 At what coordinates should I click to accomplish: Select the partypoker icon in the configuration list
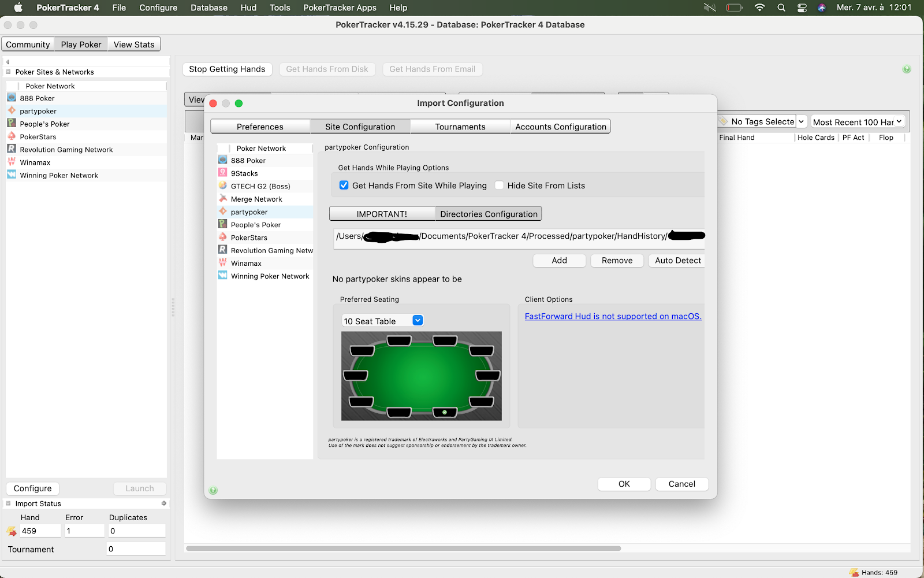(223, 212)
